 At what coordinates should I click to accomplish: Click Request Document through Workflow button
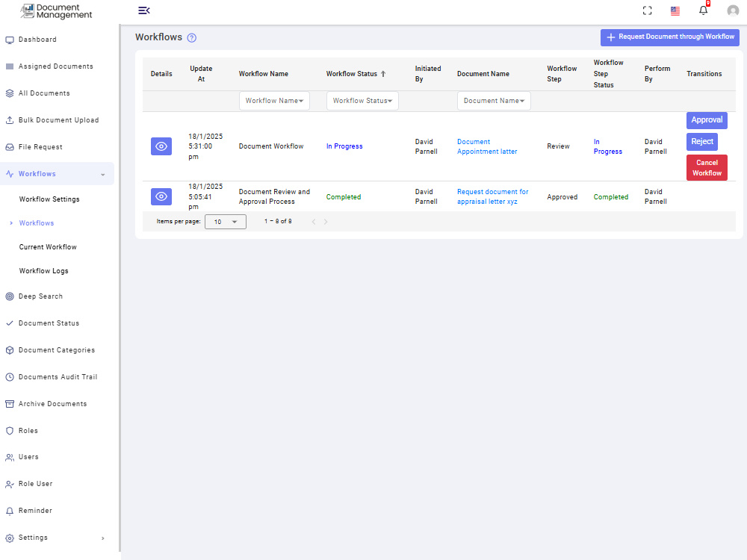pos(670,37)
